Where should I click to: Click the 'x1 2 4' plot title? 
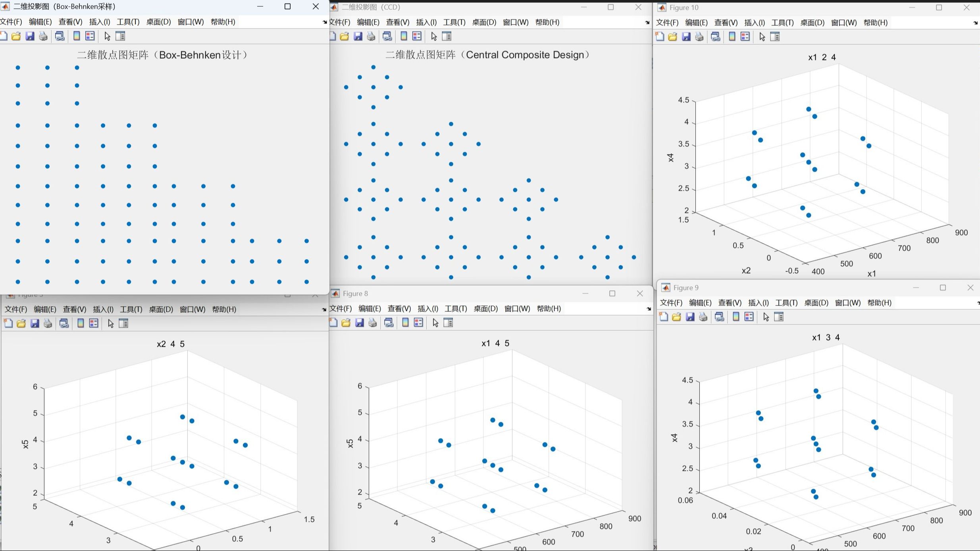point(822,58)
